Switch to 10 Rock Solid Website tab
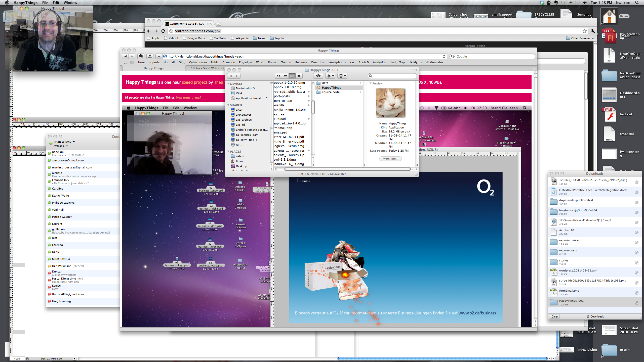 coord(207,68)
